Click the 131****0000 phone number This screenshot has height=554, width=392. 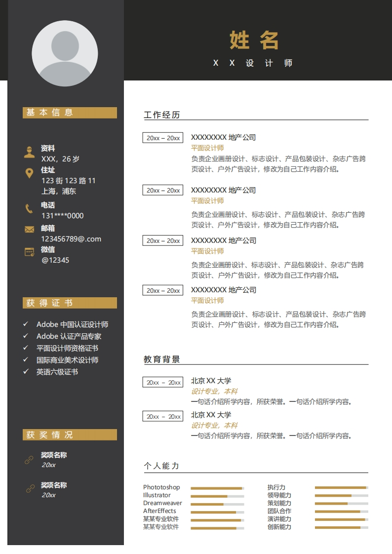[63, 216]
